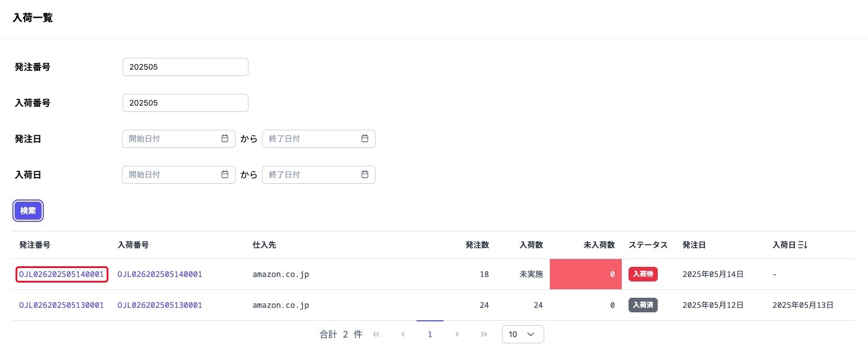Click the 発注日 column header in table

pos(694,245)
